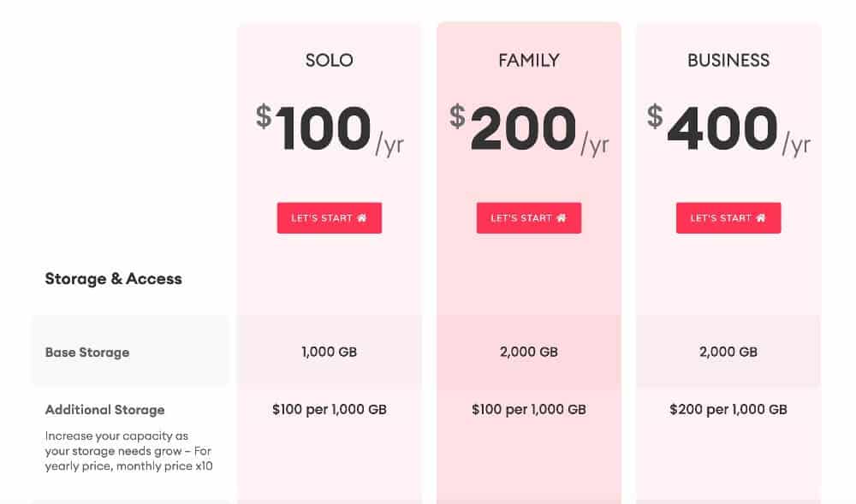
Task: Click the $100 per year price
Action: 329,128
